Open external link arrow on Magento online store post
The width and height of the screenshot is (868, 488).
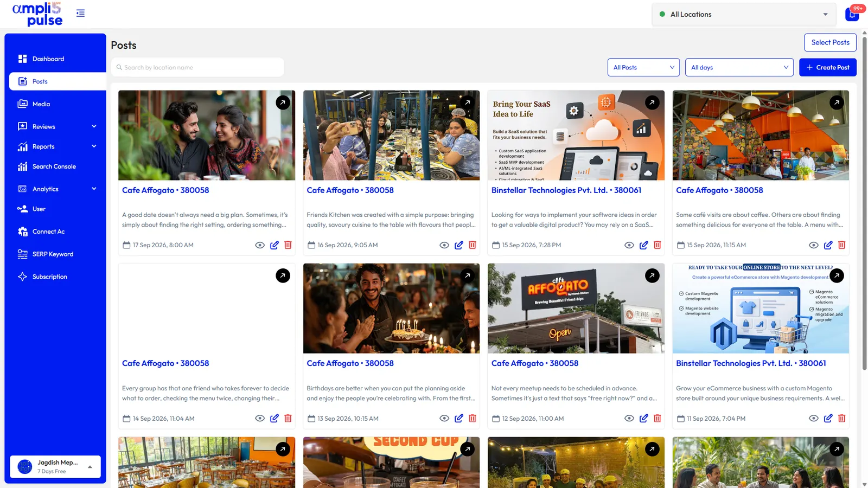tap(837, 275)
